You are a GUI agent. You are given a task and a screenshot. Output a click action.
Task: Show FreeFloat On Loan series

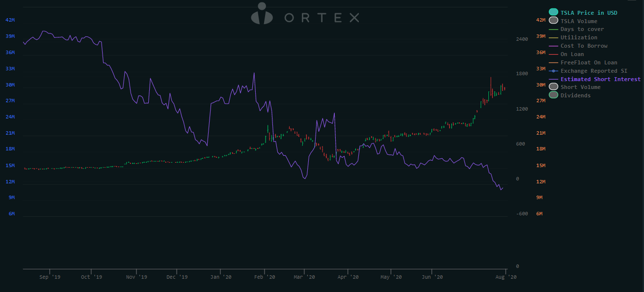pyautogui.click(x=589, y=62)
